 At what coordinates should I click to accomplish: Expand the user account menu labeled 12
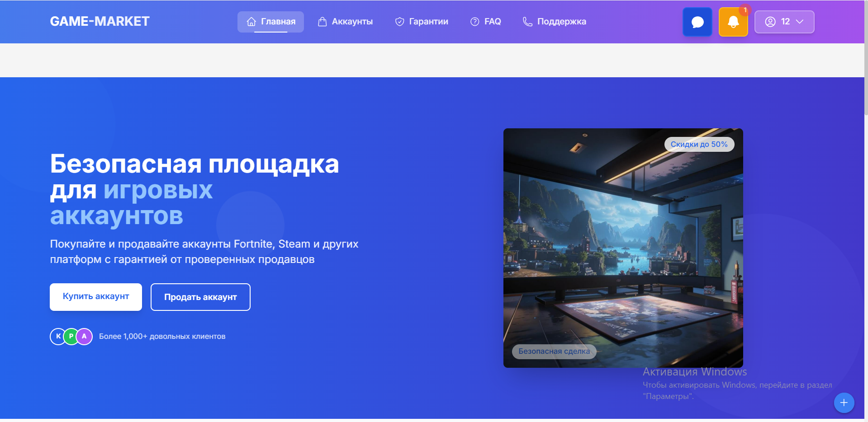pyautogui.click(x=784, y=22)
